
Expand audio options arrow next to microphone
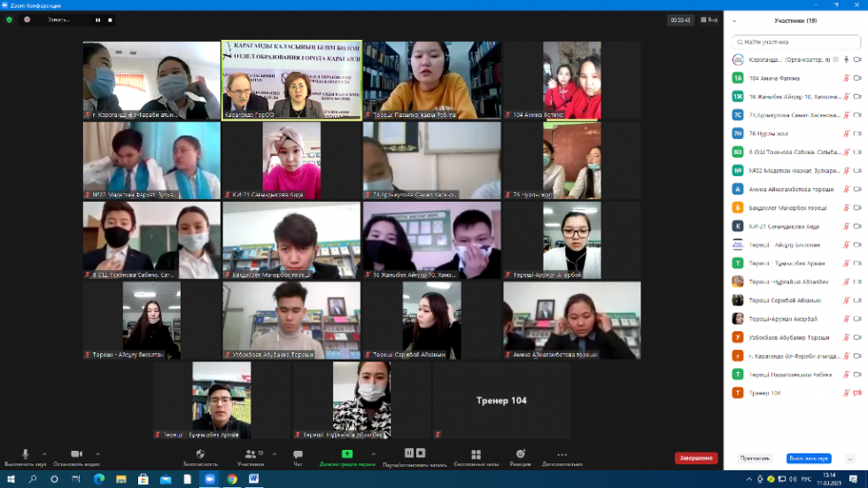44,453
